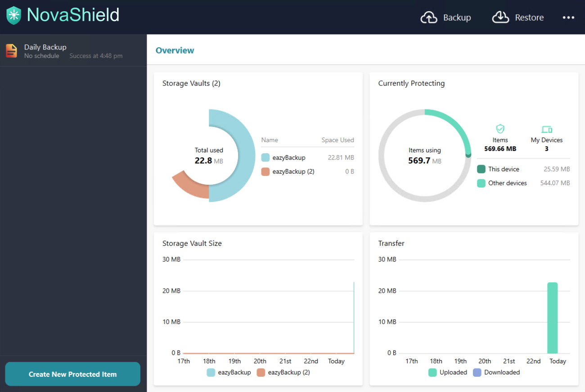
Task: Toggle eazyBackup (2) series in Storage Vault Size legend
Action: (x=283, y=372)
